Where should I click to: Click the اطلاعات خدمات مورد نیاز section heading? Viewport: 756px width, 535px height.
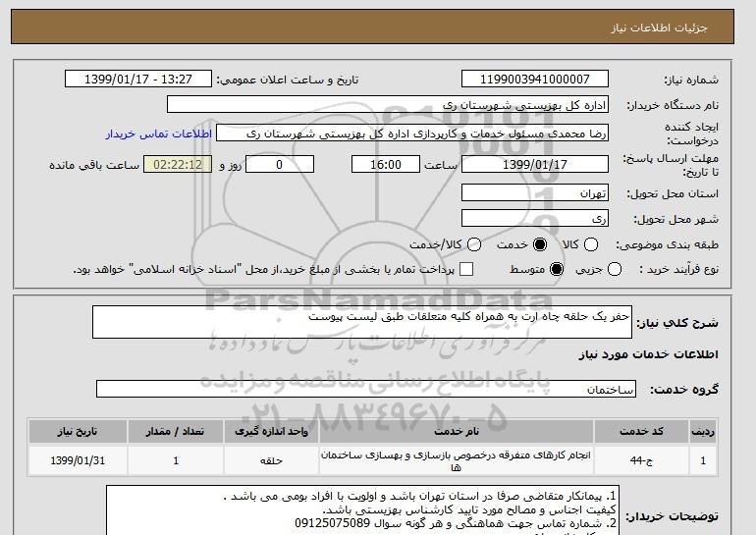pos(648,354)
